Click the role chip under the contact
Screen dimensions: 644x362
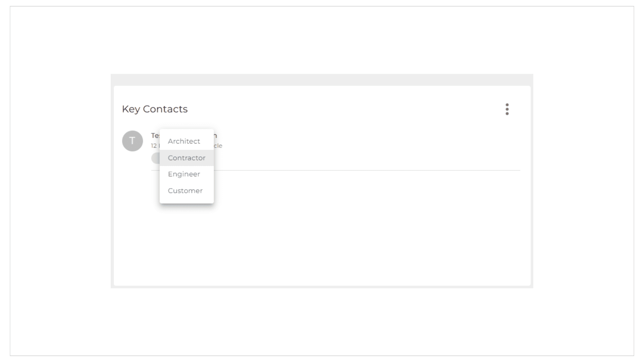tap(155, 158)
